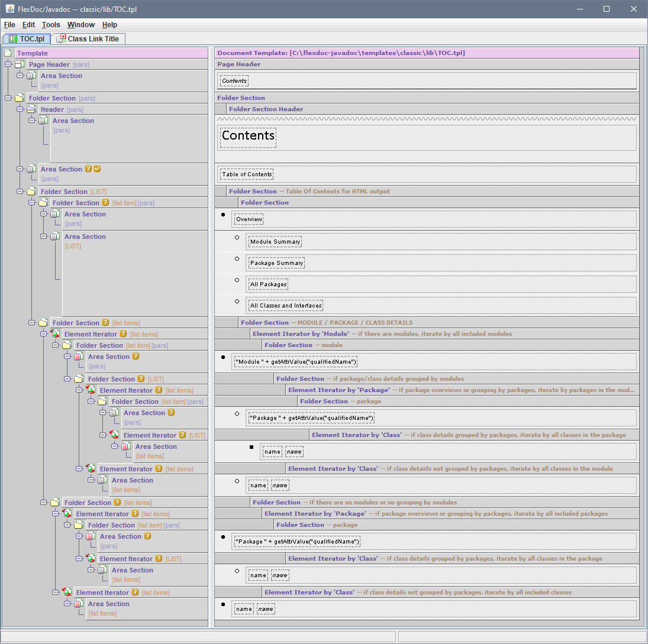Collapse the topmost Folder Section node
Viewport: 648px width, 644px height.
[x=8, y=98]
